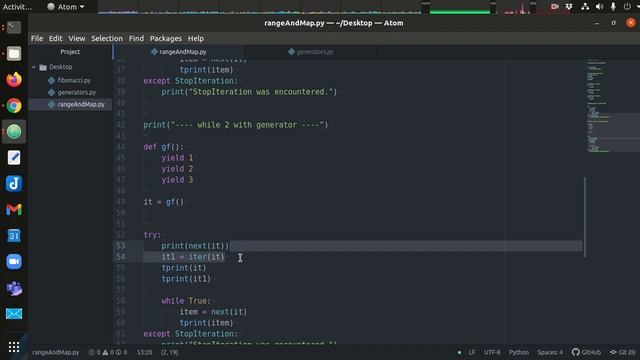Click the 'except StopIteration:' line 38
Viewport: 640px width, 360px height.
[x=190, y=81]
